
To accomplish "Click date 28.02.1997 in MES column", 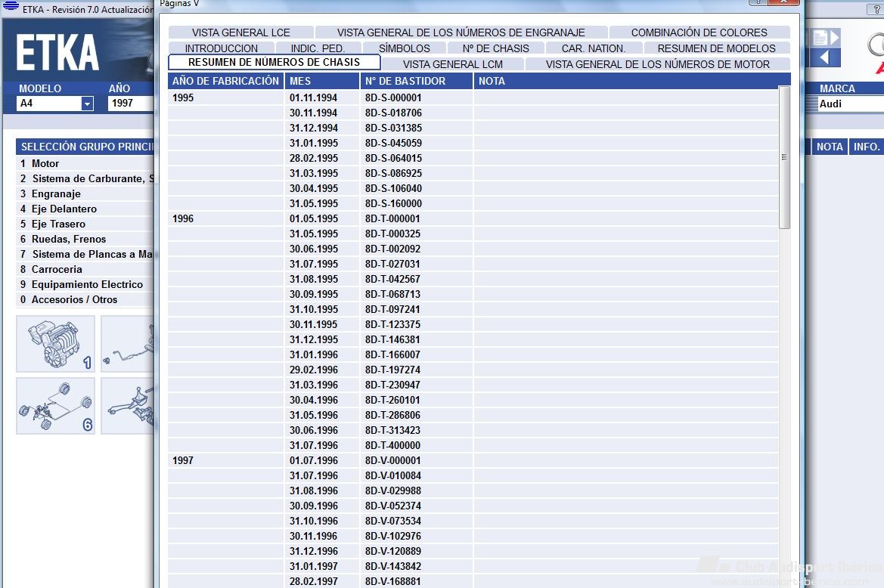I will (x=314, y=581).
